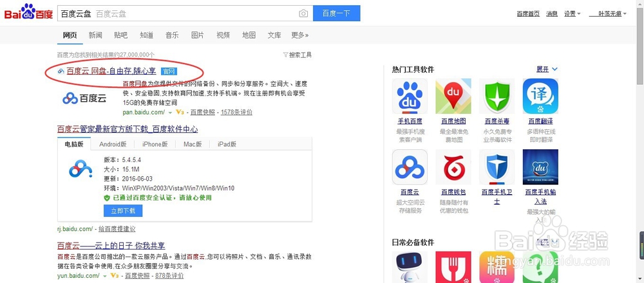Open 百度快照 for pan.baidu.com result
This screenshot has width=644, height=283.
(x=202, y=112)
